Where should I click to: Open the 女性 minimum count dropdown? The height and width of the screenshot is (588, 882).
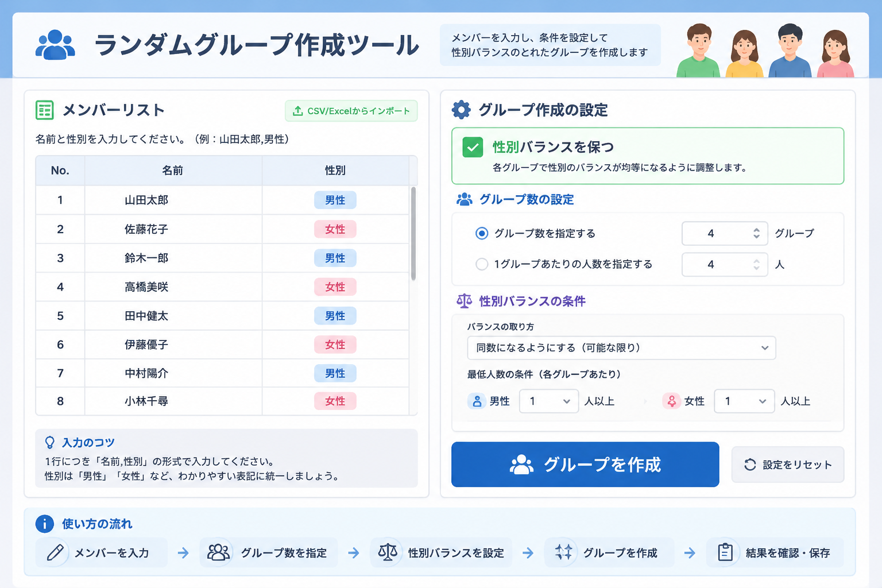(x=744, y=401)
